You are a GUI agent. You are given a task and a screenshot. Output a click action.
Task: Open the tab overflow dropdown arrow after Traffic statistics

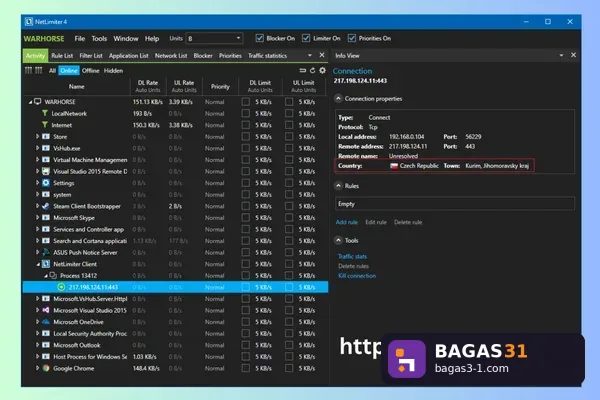pos(310,56)
